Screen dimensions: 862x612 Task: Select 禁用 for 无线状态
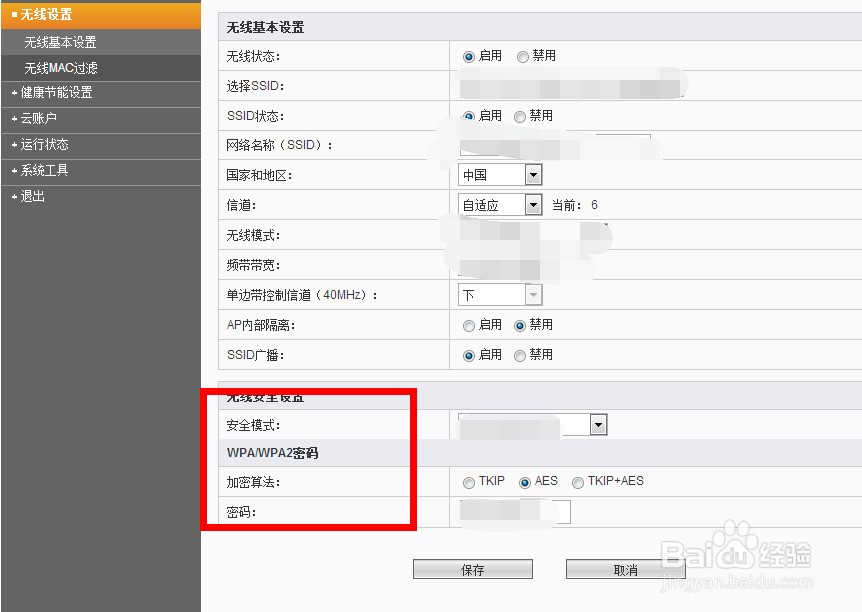[523, 57]
